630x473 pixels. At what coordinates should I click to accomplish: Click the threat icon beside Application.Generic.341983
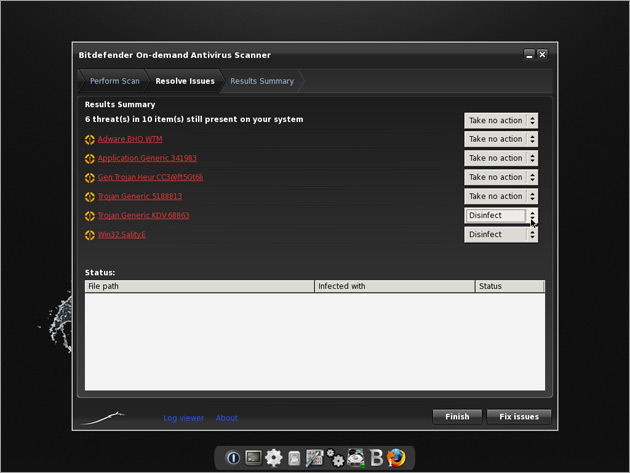(90, 159)
